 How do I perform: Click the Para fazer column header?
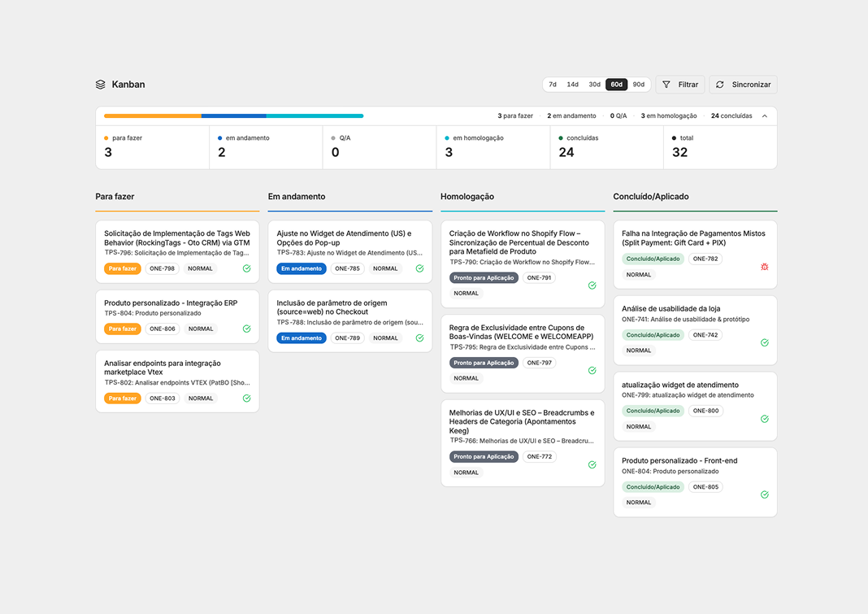point(115,196)
